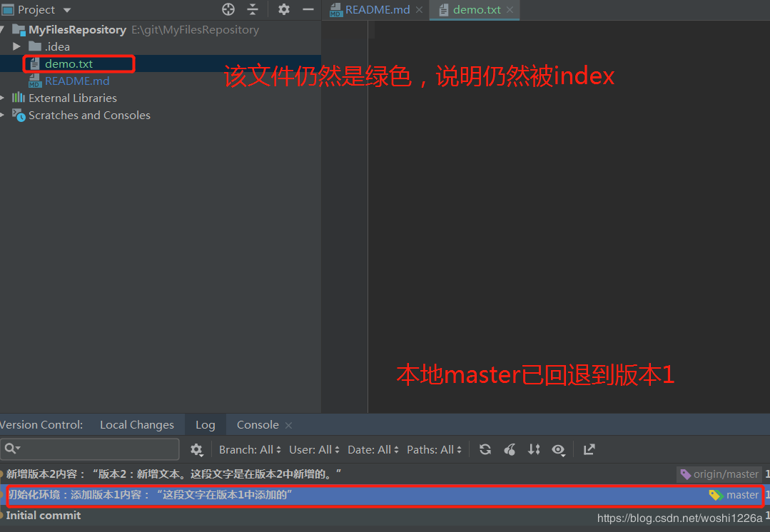The height and width of the screenshot is (532, 770).
Task: Switch to the Console tab
Action: click(x=257, y=424)
